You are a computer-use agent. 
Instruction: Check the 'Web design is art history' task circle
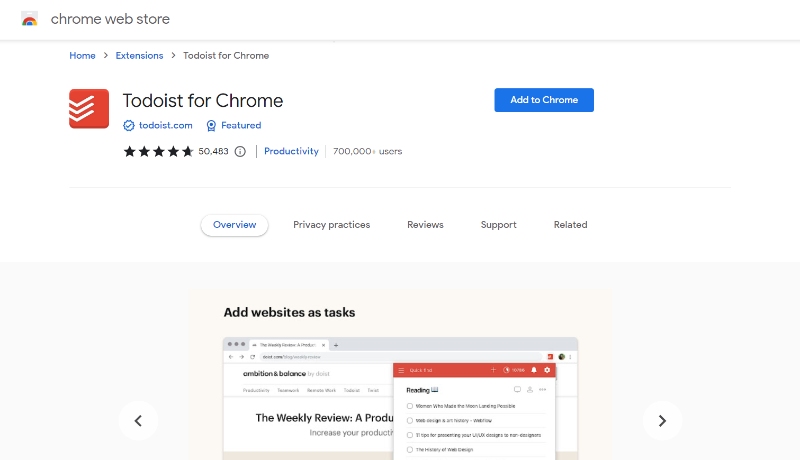click(x=410, y=421)
